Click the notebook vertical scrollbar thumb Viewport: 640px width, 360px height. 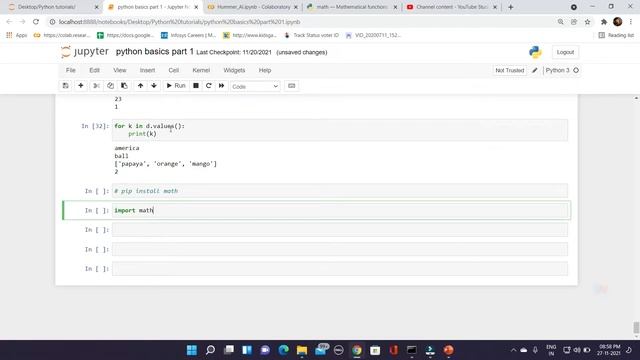click(636, 327)
